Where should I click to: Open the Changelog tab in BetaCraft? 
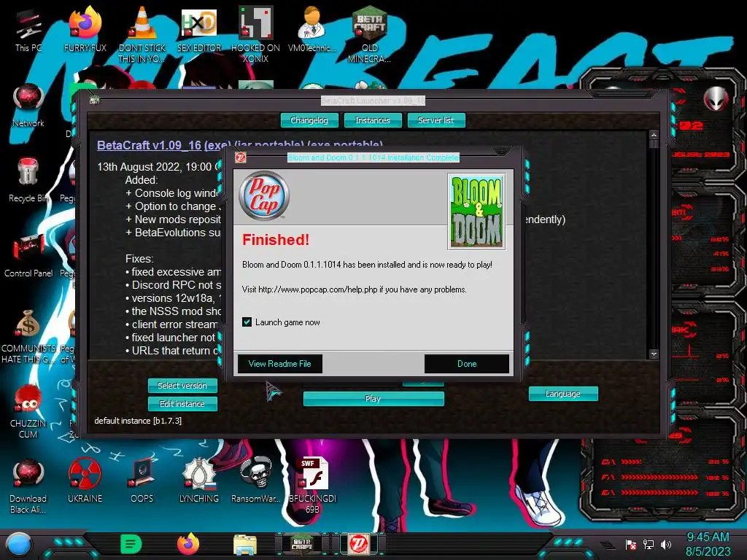tap(309, 120)
